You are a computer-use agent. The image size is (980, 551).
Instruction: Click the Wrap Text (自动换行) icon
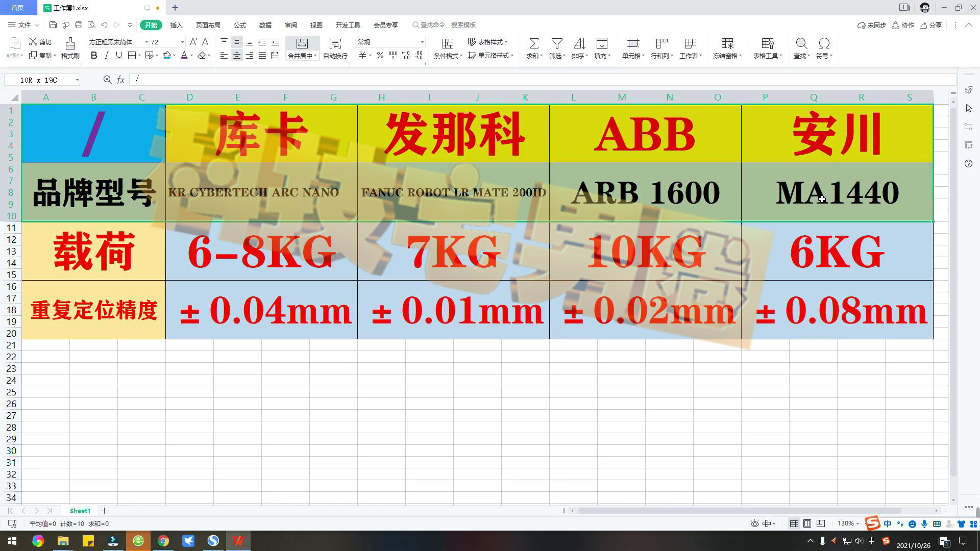(335, 43)
